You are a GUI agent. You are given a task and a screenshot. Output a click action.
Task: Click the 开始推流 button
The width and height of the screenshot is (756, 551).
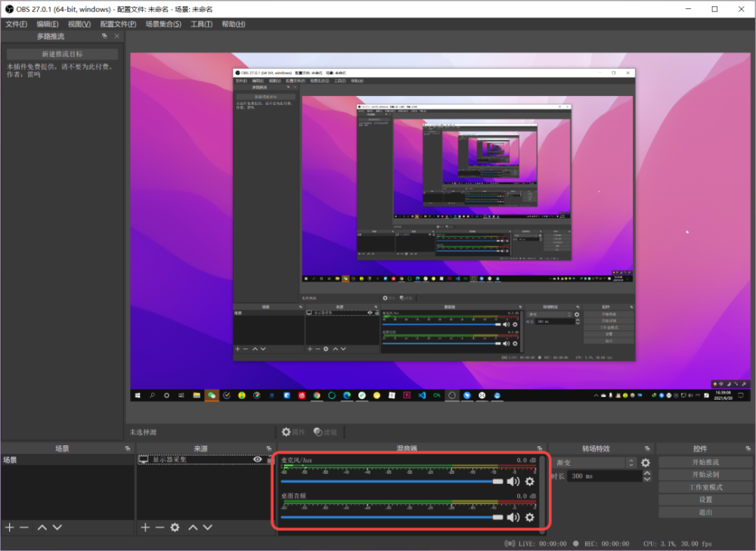click(705, 462)
